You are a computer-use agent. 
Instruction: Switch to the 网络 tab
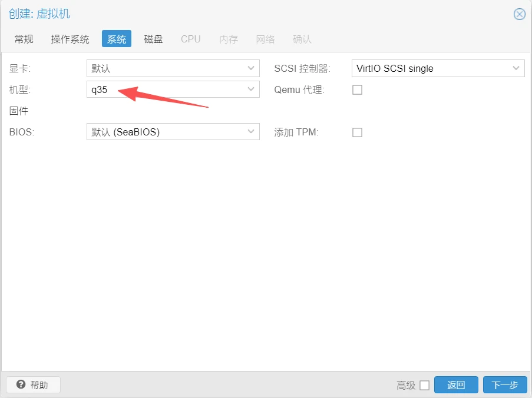click(265, 39)
